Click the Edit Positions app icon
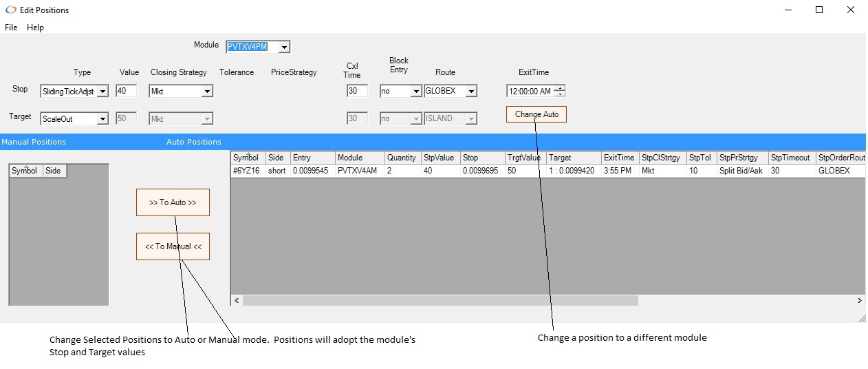Image resolution: width=868 pixels, height=369 pixels. (x=10, y=10)
